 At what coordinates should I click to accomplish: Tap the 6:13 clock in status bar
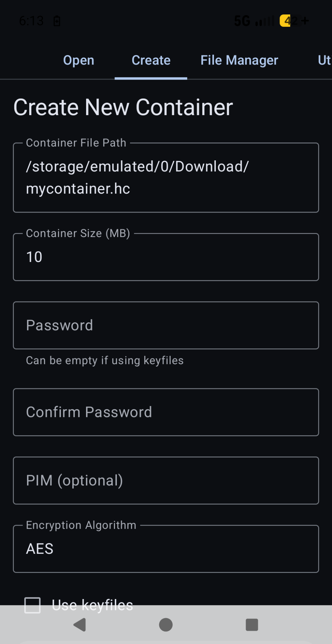pyautogui.click(x=31, y=21)
